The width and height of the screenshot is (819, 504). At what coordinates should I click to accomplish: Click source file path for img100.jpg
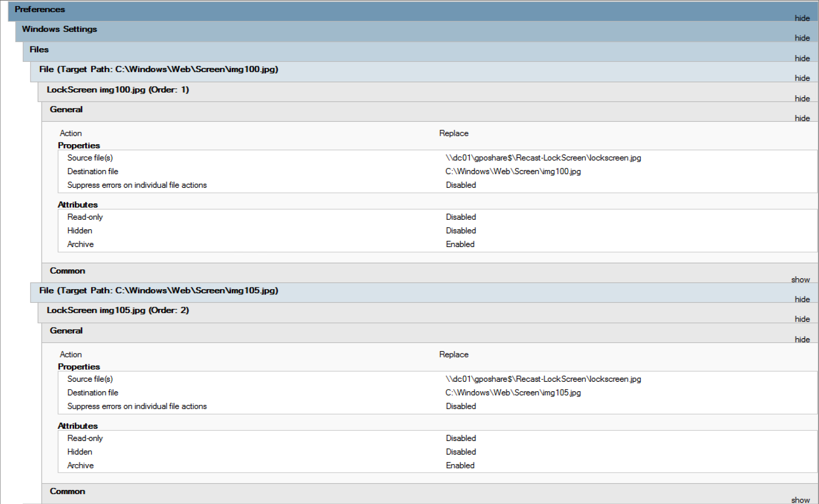click(x=543, y=158)
